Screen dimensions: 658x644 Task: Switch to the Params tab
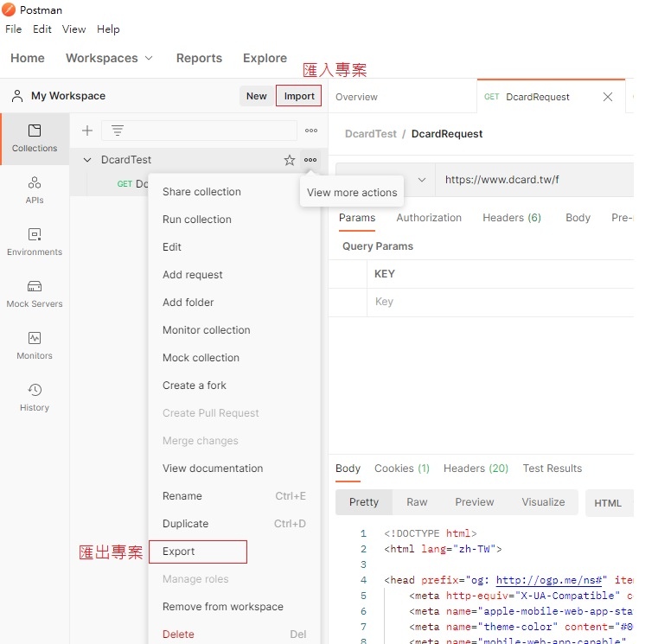click(357, 218)
